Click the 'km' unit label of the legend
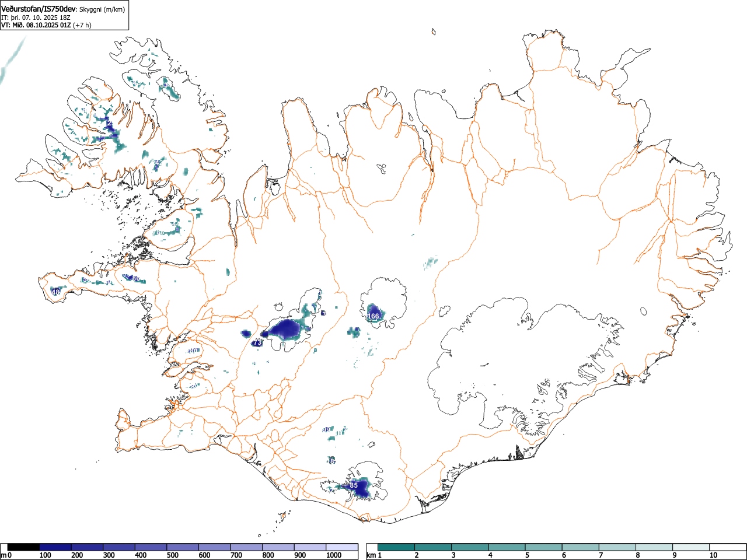 coord(371,555)
